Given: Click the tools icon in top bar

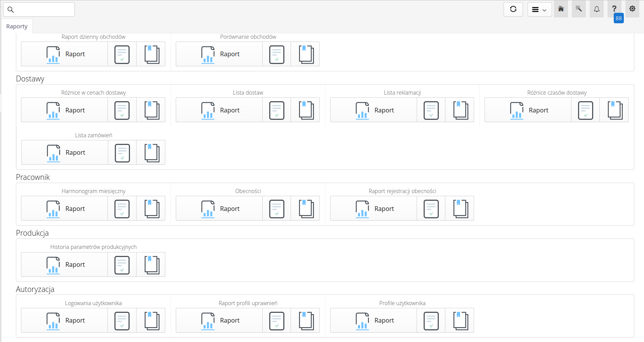Looking at the screenshot, I should pyautogui.click(x=578, y=9).
